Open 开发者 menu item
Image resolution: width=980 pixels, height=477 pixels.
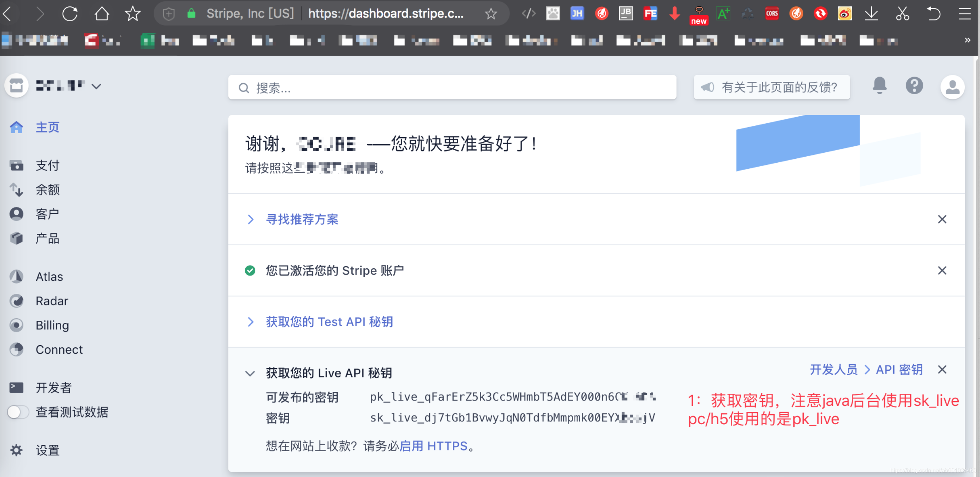coord(53,388)
